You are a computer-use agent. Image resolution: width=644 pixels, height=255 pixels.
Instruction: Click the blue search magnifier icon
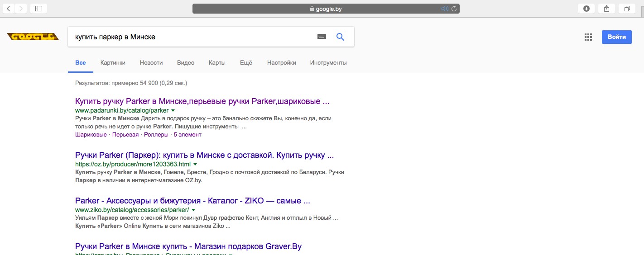coord(341,37)
